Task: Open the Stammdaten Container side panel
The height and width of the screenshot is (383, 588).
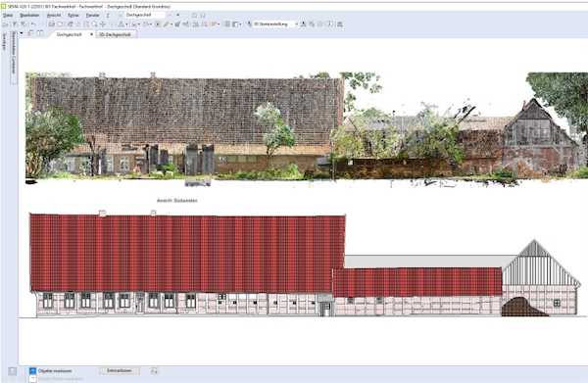Action: (14, 53)
